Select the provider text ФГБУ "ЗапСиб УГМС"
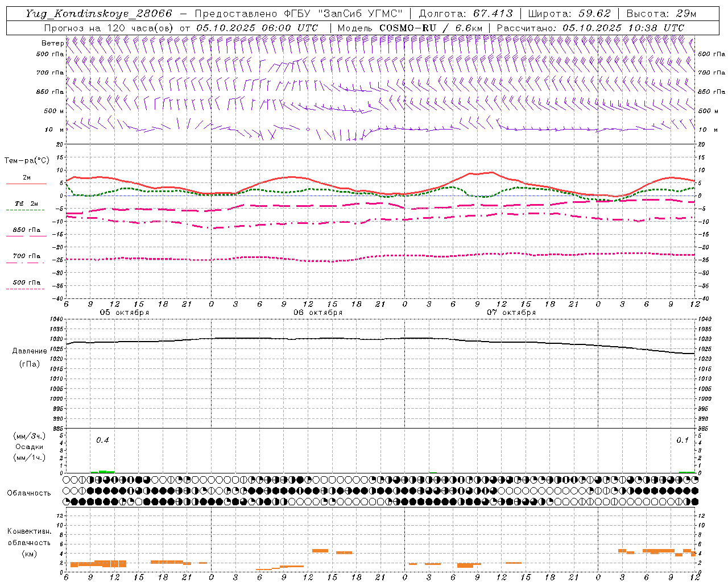 click(x=344, y=14)
